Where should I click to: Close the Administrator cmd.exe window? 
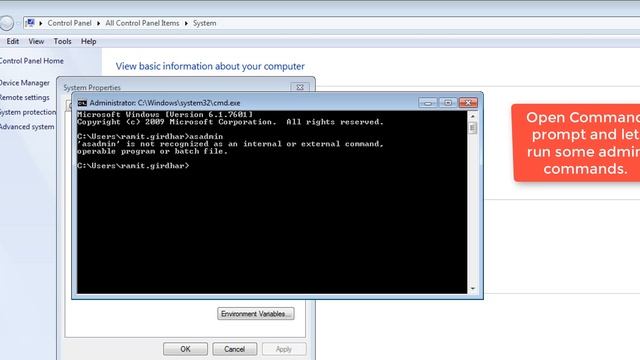tap(468, 103)
